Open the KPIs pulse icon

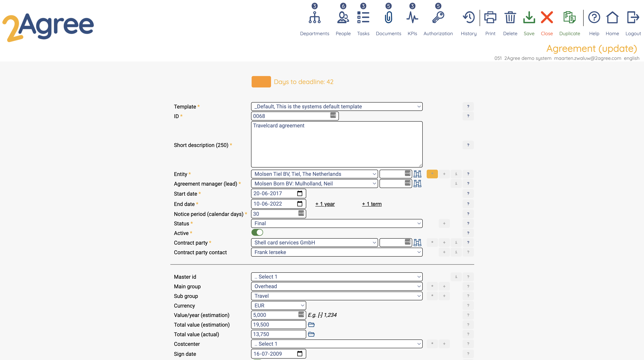pyautogui.click(x=412, y=17)
